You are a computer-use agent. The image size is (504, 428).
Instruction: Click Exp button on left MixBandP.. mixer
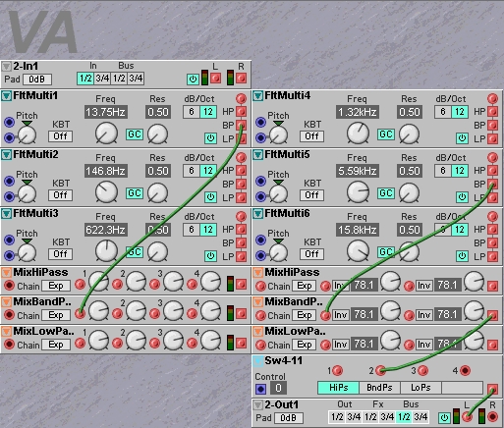tap(56, 315)
